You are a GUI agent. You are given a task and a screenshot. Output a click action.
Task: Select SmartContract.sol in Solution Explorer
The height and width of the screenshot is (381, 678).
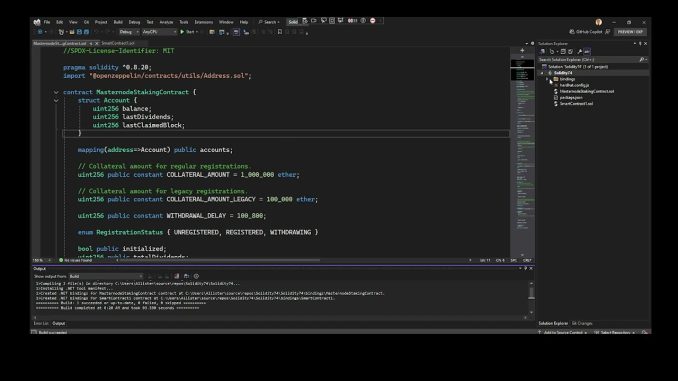point(576,104)
